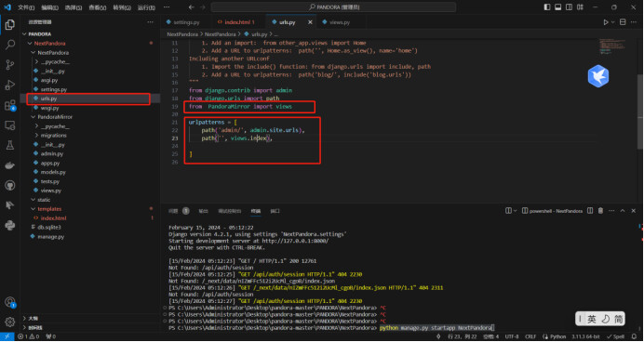Click the title bar PANDORA search box
This screenshot has width=644, height=342.
click(333, 7)
